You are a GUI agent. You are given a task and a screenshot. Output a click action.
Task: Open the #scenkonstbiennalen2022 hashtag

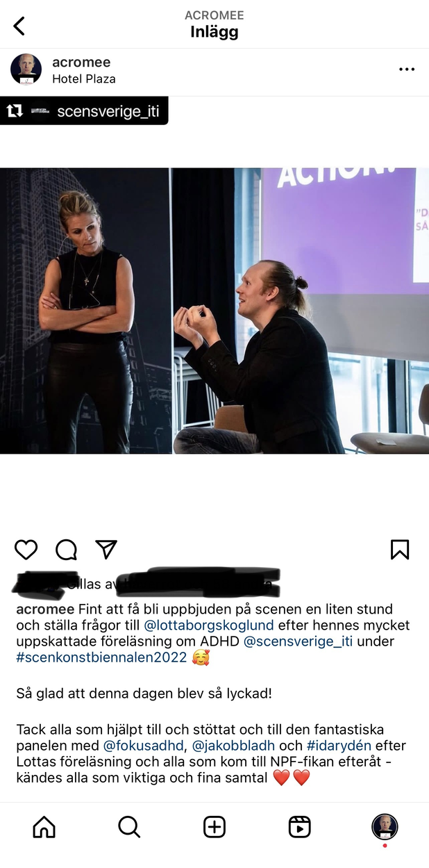pyautogui.click(x=101, y=657)
